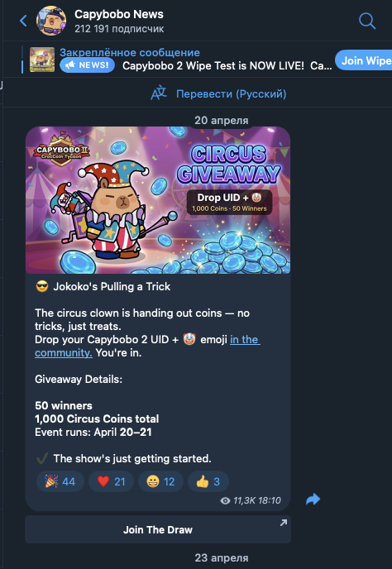Toggle the party popper reaction with 44
The width and height of the screenshot is (392, 569).
[x=60, y=481]
